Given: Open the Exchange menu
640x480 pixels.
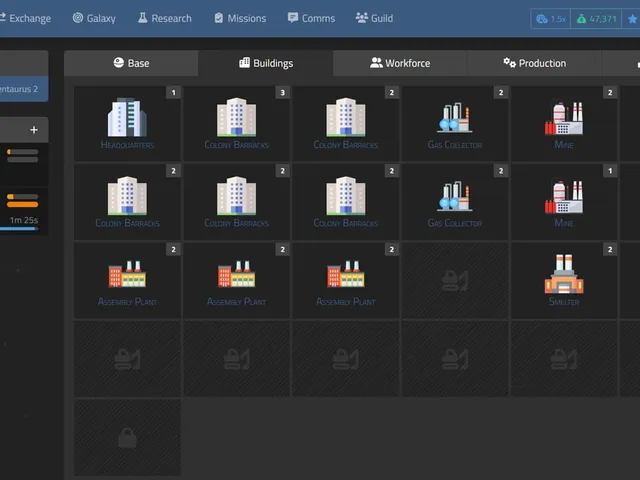Looking at the screenshot, I should click(25, 18).
